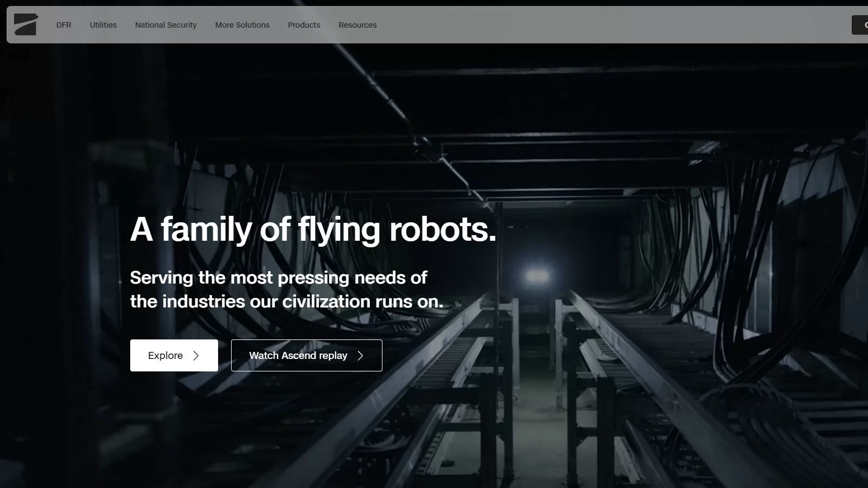The image size is (868, 488).
Task: Open the More Solutions dropdown
Action: pos(242,25)
